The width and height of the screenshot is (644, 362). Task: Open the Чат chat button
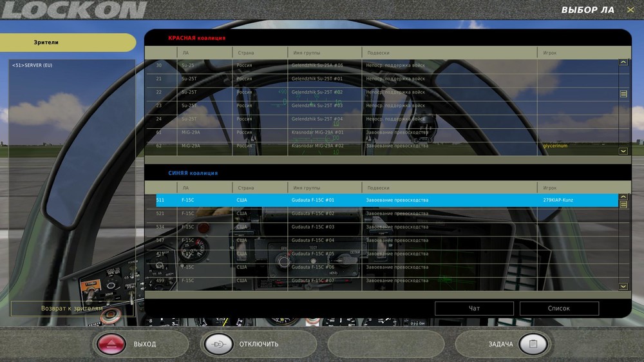(x=474, y=308)
